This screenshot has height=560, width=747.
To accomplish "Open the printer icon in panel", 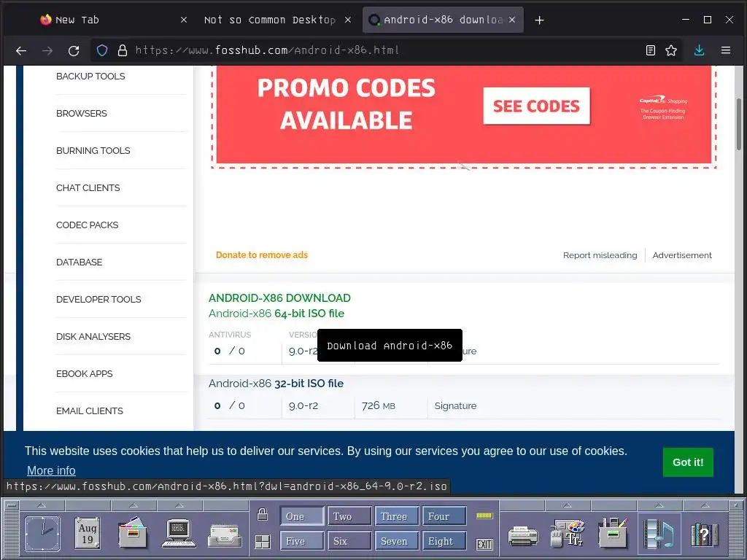I will point(522,536).
